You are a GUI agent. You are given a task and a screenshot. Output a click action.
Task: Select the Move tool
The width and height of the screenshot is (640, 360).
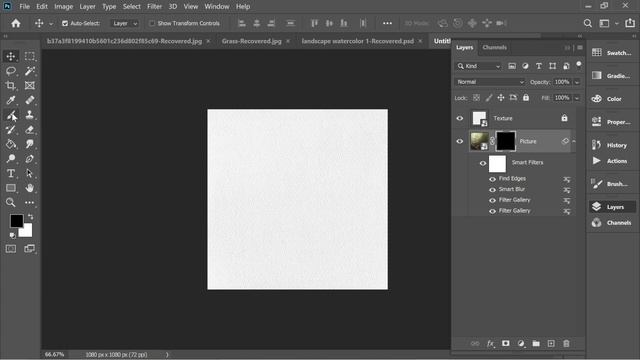tap(11, 56)
